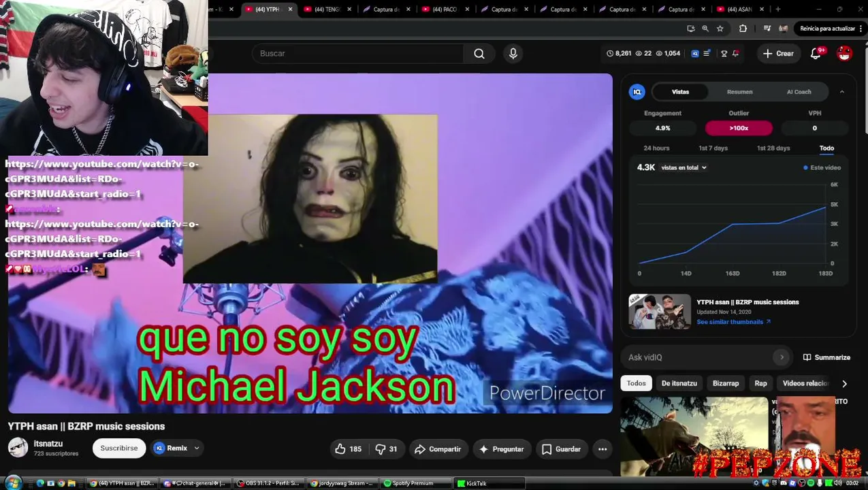Select the Vistas toggle in vidIQ panel

680,92
